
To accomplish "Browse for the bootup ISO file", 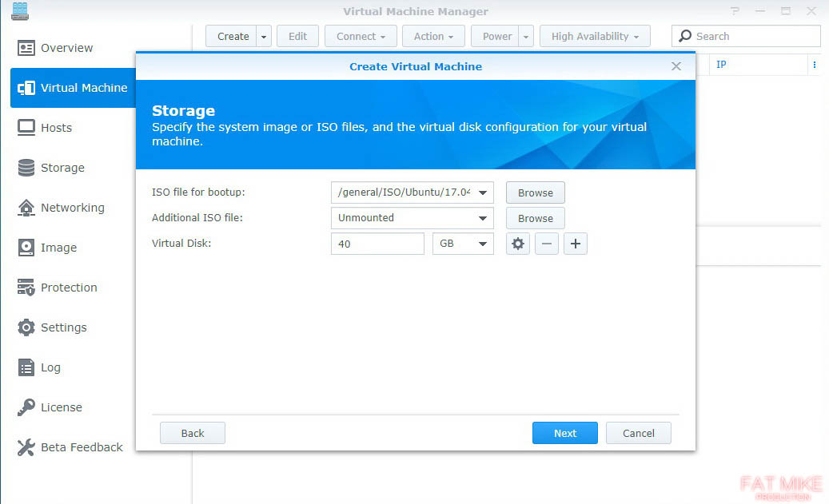I will coord(535,192).
